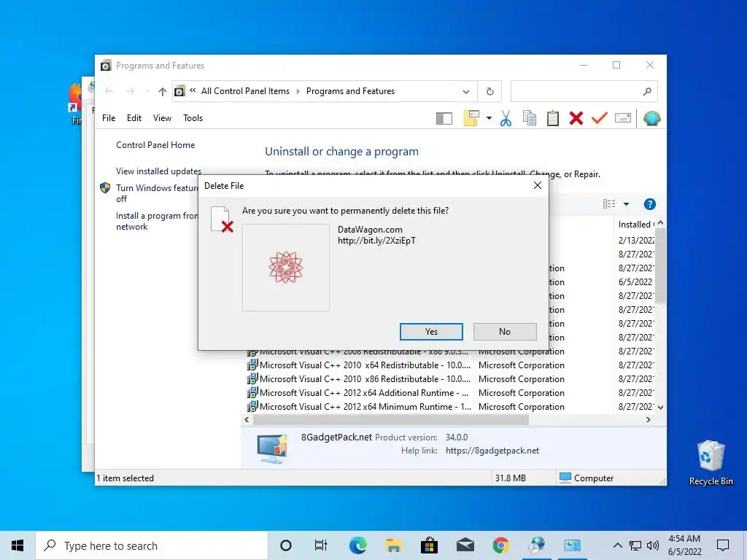Click the Cut scissors icon

pos(506,118)
